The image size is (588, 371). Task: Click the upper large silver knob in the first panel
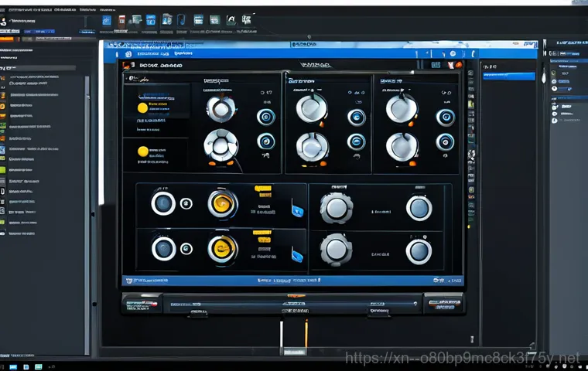point(220,108)
